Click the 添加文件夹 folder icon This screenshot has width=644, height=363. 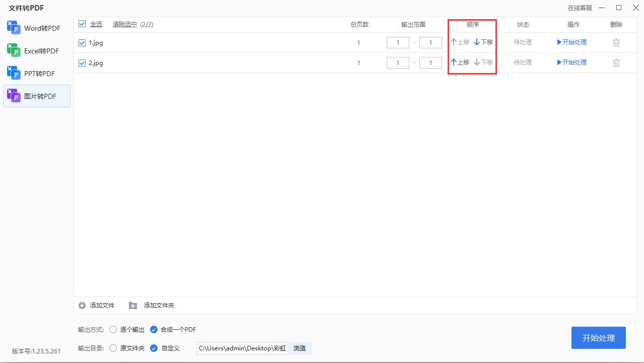click(132, 305)
